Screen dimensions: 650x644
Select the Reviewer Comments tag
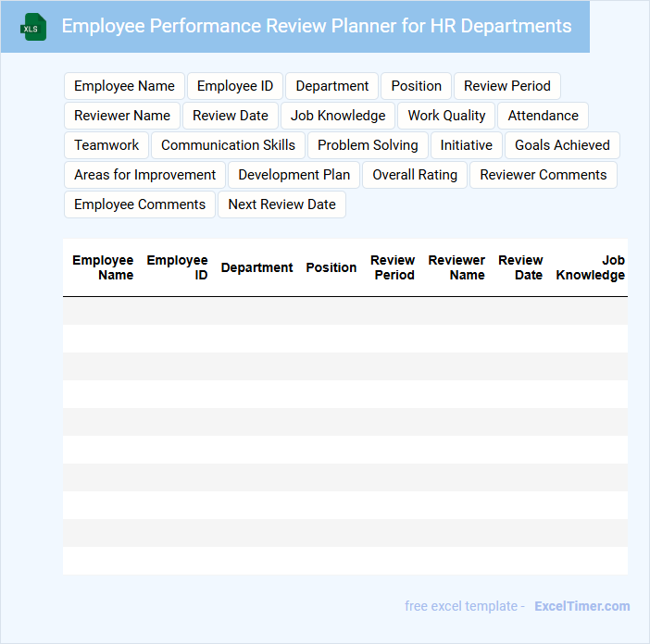[x=543, y=175]
